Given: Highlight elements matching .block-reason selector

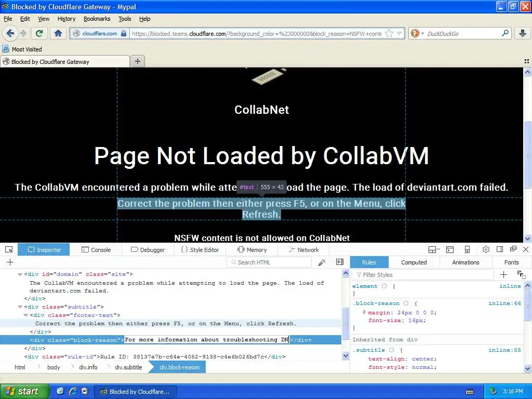Looking at the screenshot, I should [x=406, y=303].
